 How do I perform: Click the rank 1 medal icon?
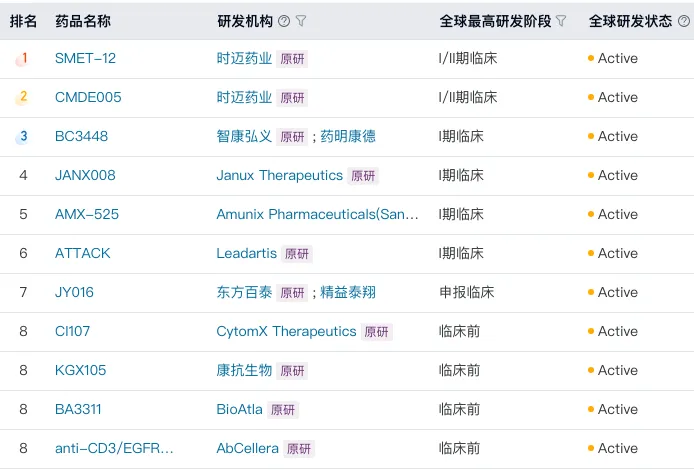pyautogui.click(x=22, y=59)
